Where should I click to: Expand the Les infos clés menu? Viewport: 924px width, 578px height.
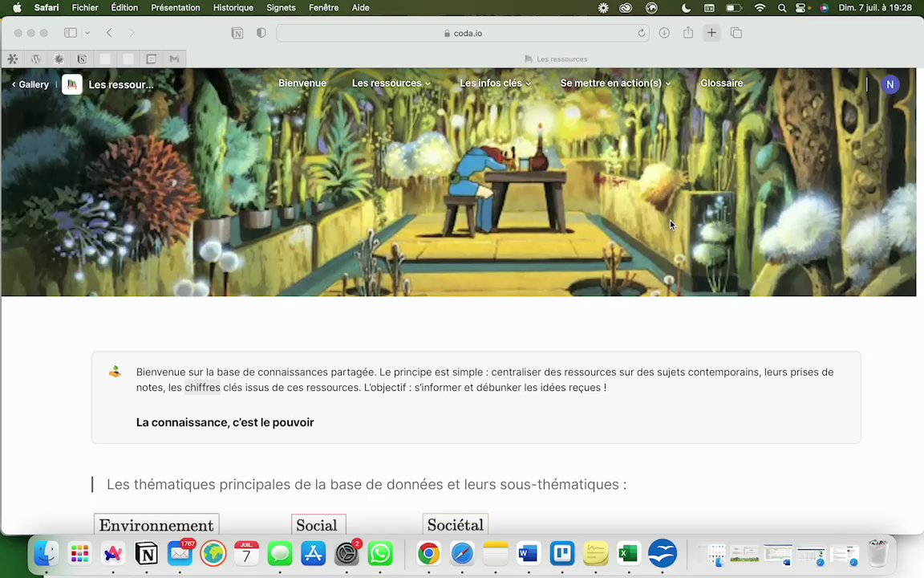pos(495,83)
